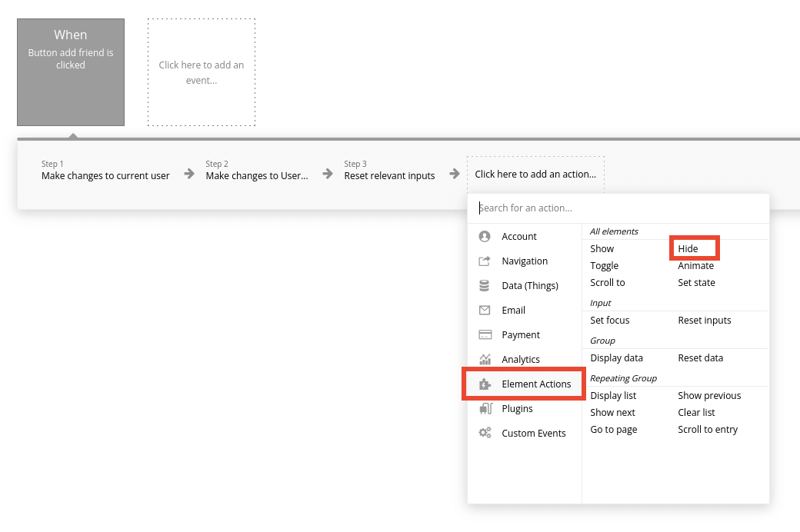This screenshot has width=800, height=532.
Task: Open the Custom Events category
Action: click(525, 433)
